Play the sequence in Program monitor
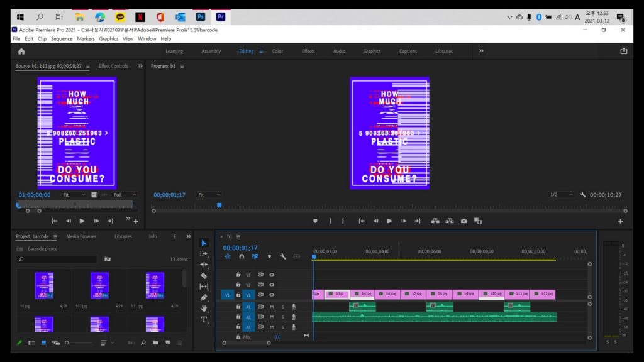The image size is (644, 362). (389, 221)
